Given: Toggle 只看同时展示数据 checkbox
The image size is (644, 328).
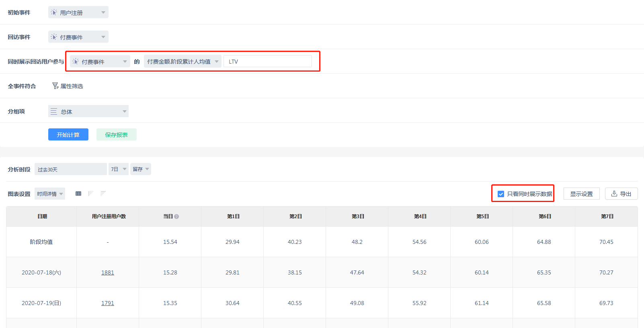Looking at the screenshot, I should 501,194.
